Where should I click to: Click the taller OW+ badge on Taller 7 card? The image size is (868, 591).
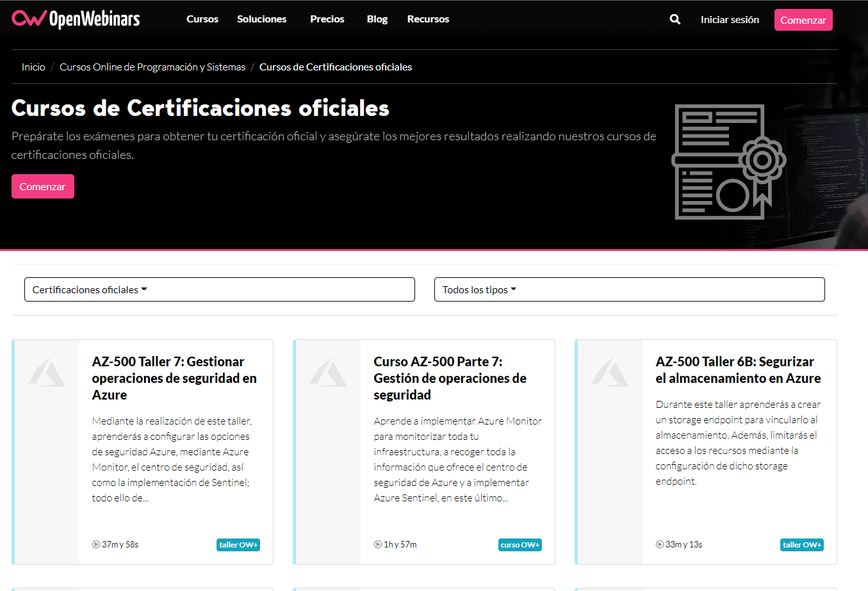[x=238, y=545]
